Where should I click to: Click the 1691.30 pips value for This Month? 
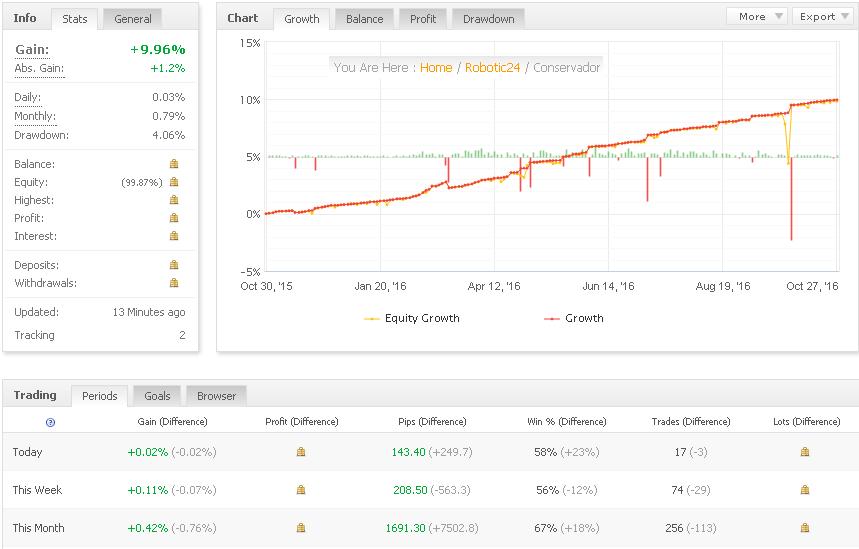click(405, 528)
